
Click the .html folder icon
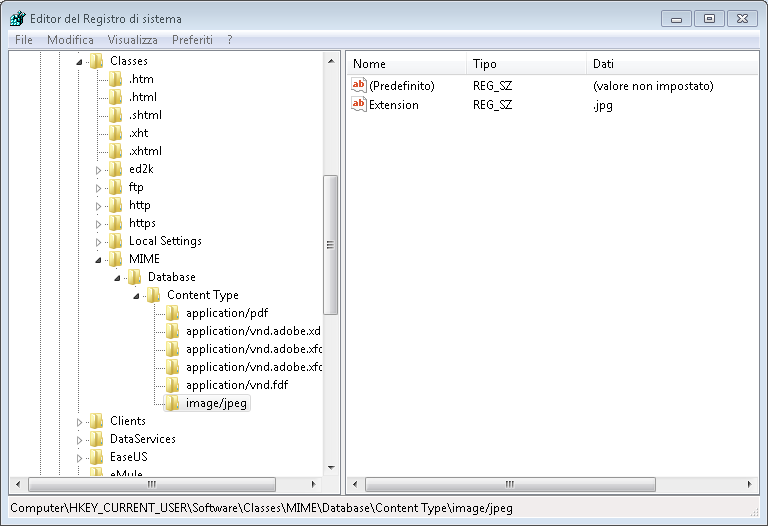116,97
